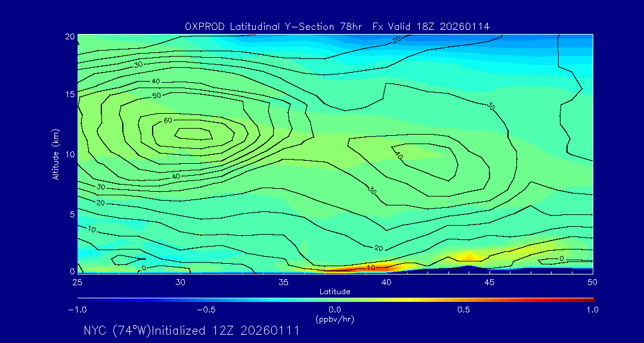The width and height of the screenshot is (644, 343).
Task: Click the Altitude (km) axis label
Action: pyautogui.click(x=55, y=154)
